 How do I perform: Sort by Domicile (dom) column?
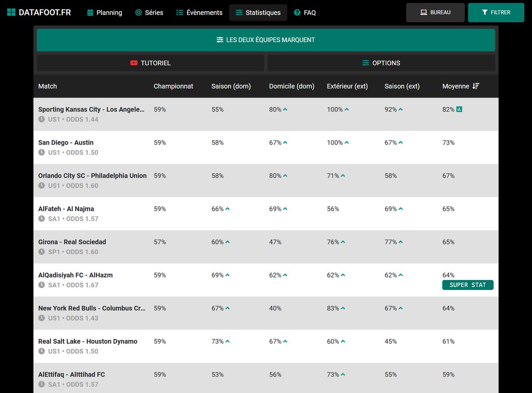292,86
